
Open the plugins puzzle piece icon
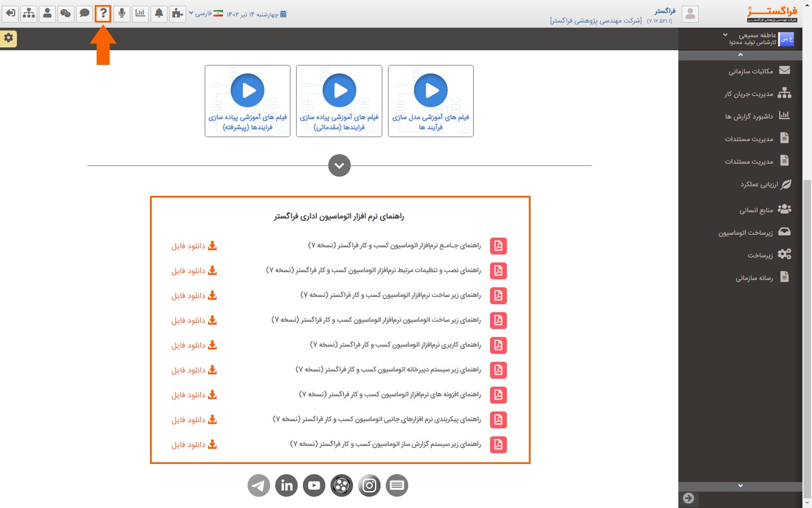click(178, 14)
